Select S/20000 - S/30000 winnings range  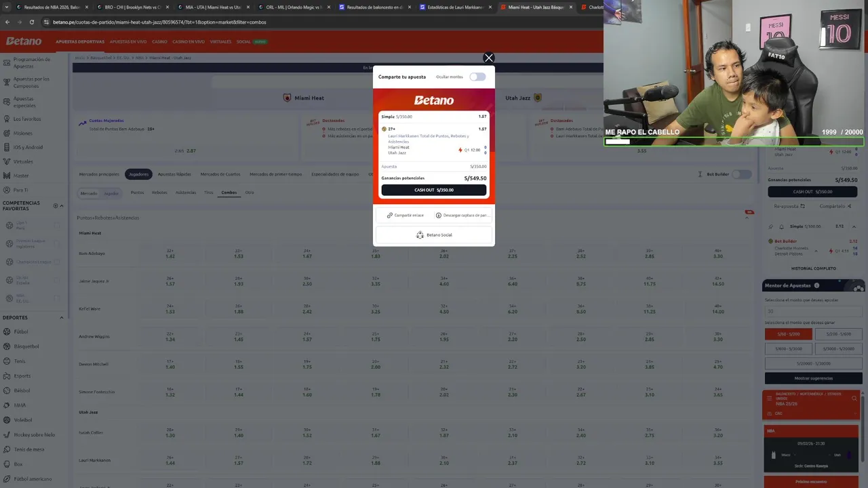pyautogui.click(x=813, y=363)
